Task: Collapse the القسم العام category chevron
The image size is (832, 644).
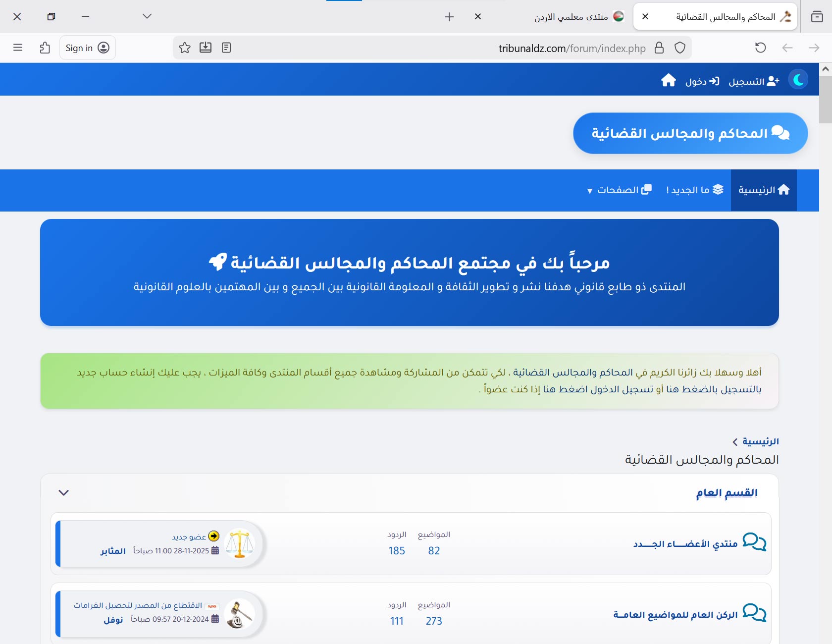Action: point(63,492)
